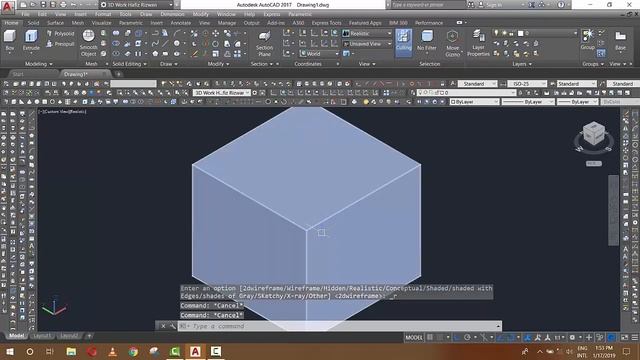The image size is (640, 360).
Task: Expand the Solid Editing panel
Action: coord(129,64)
